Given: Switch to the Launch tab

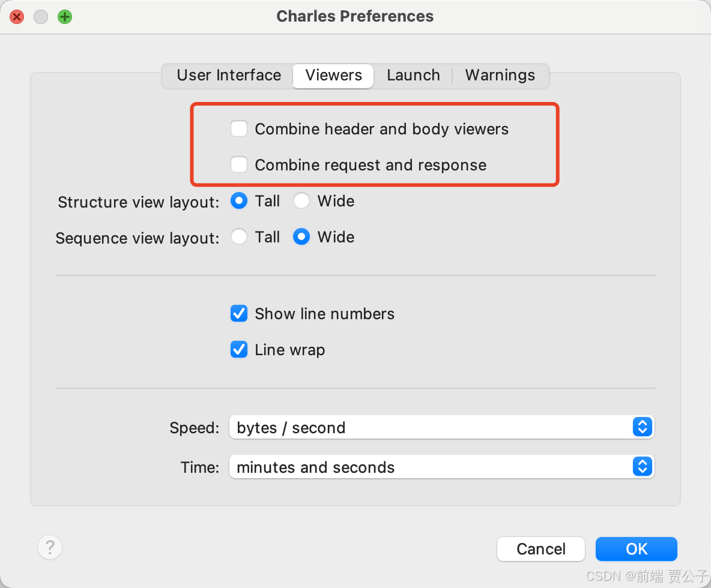Looking at the screenshot, I should click(x=413, y=76).
